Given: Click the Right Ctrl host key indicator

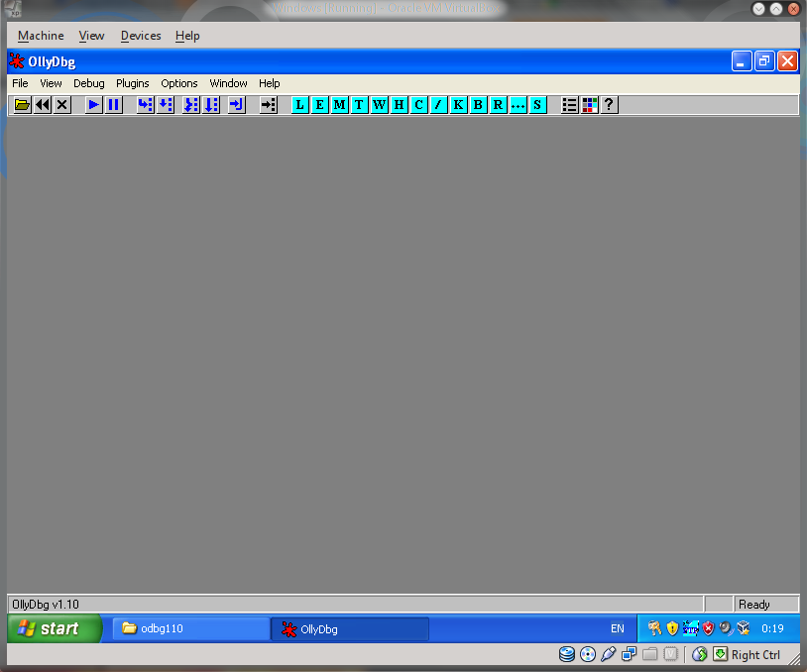Looking at the screenshot, I should [x=755, y=655].
